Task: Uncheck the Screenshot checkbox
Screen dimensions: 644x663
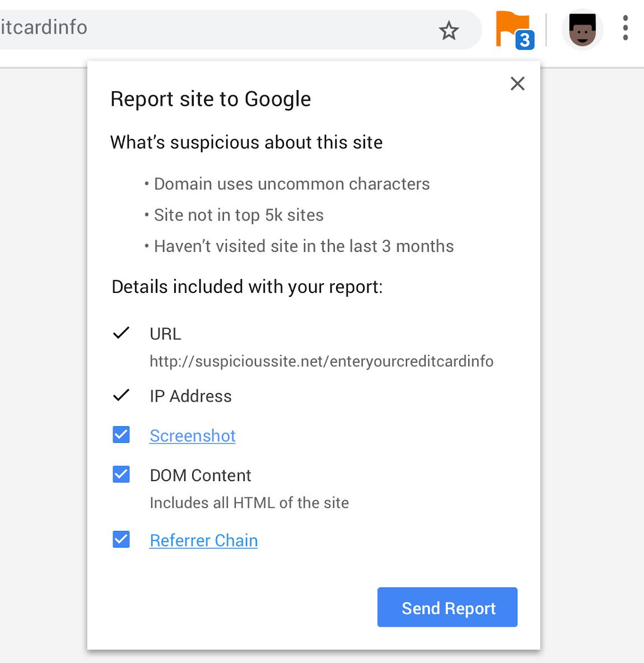Action: 122,435
